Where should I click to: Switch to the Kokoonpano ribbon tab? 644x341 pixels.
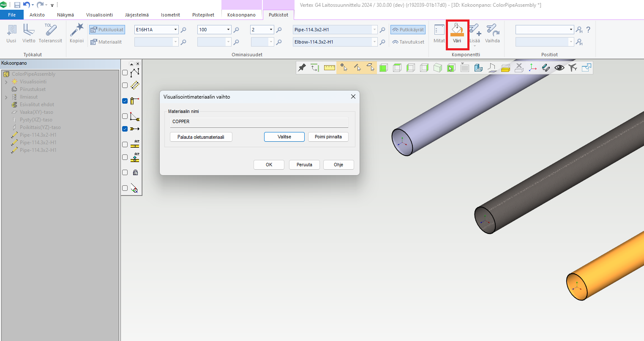pyautogui.click(x=241, y=15)
